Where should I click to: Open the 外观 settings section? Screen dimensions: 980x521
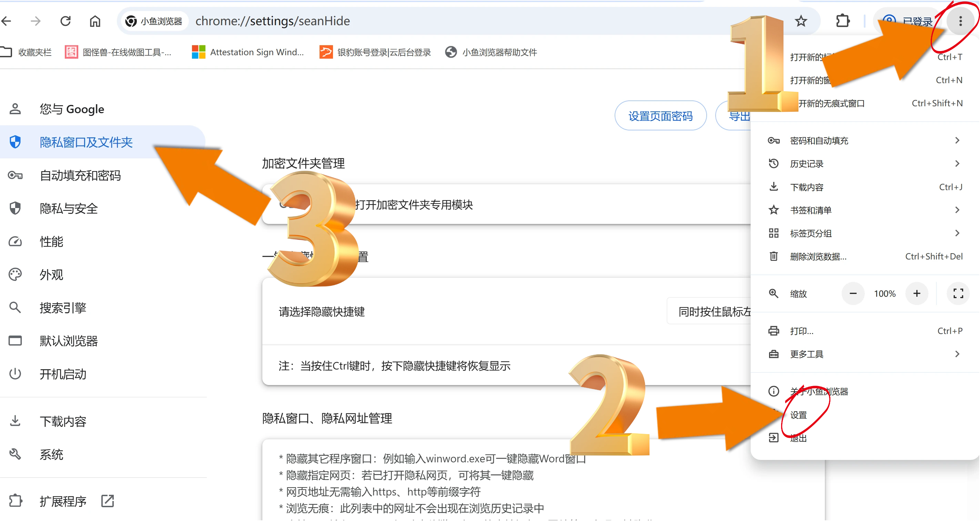[x=103, y=275]
